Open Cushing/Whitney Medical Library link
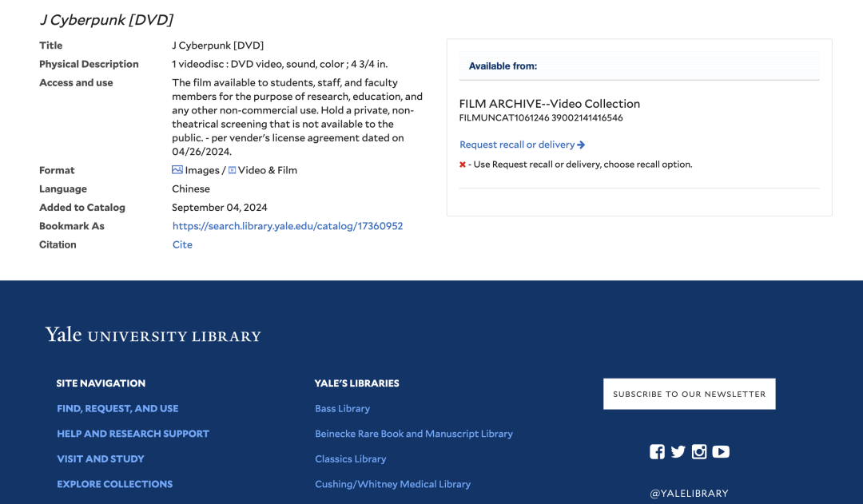This screenshot has height=504, width=863. pos(392,484)
